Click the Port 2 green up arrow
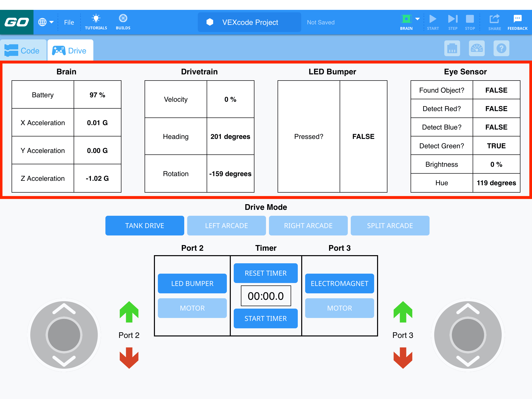 pos(129,312)
